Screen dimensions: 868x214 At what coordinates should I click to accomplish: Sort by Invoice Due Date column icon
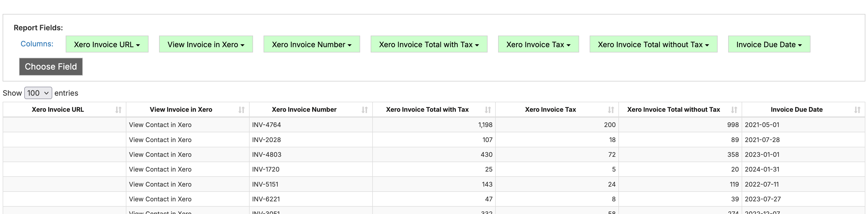pos(857,110)
